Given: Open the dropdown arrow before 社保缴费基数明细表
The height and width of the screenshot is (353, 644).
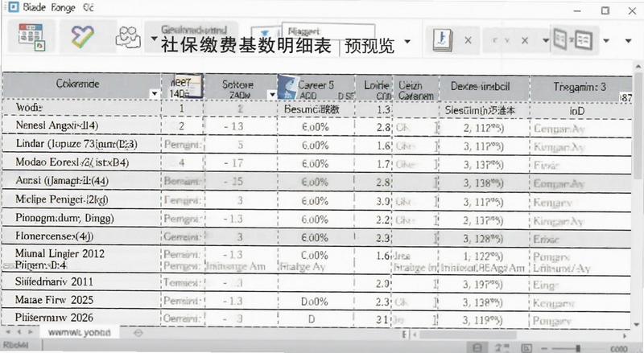Looking at the screenshot, I should (x=154, y=39).
